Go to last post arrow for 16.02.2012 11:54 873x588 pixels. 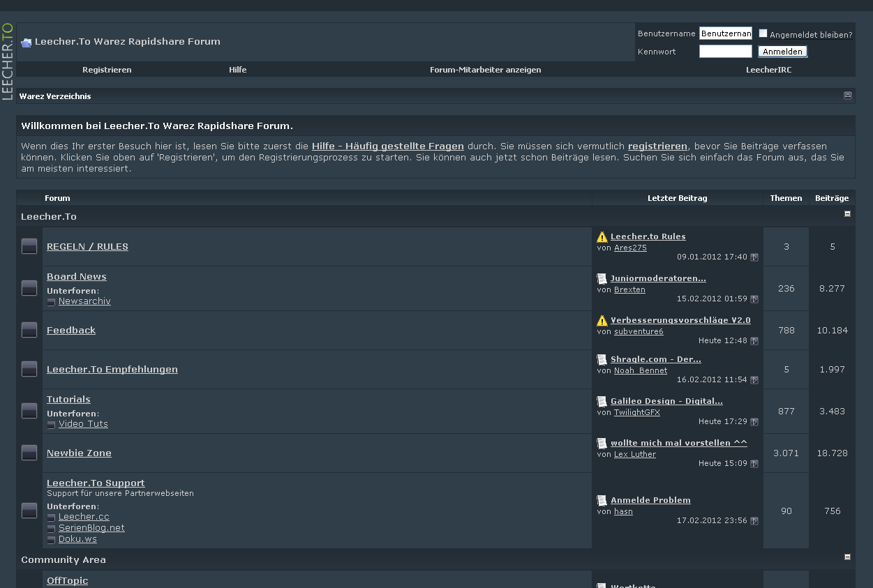click(x=754, y=380)
